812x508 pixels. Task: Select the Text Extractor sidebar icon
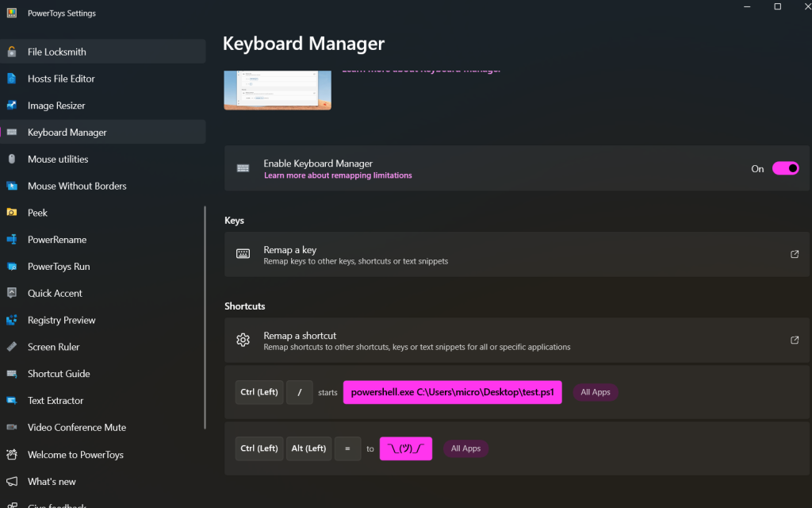[11, 400]
